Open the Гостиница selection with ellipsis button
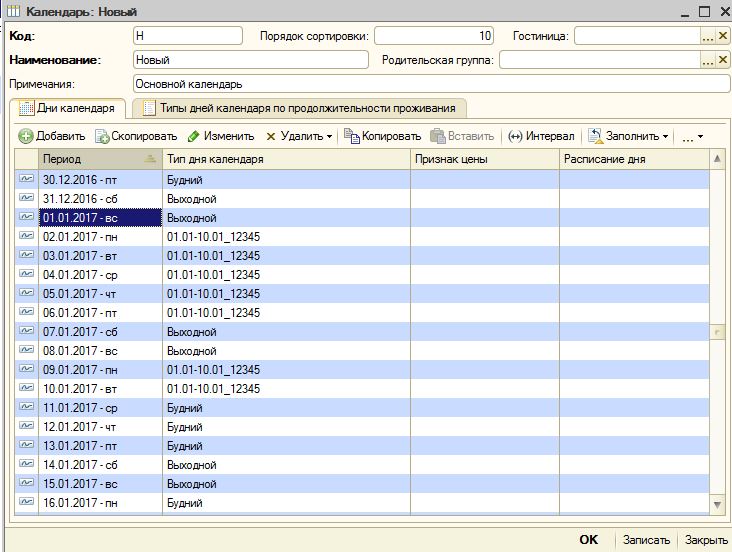The height and width of the screenshot is (552, 732). pyautogui.click(x=708, y=36)
